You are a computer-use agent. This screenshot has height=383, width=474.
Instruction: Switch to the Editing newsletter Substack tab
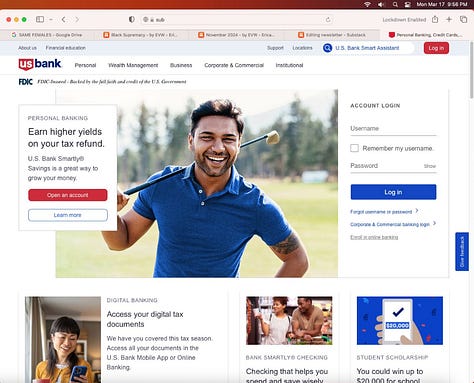(x=332, y=35)
